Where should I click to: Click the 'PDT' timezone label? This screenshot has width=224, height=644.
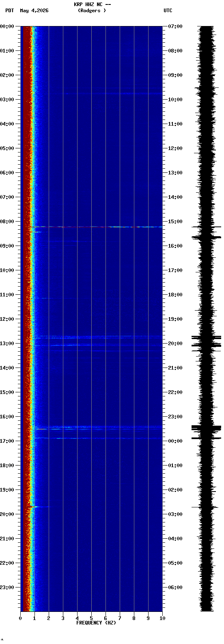9,11
